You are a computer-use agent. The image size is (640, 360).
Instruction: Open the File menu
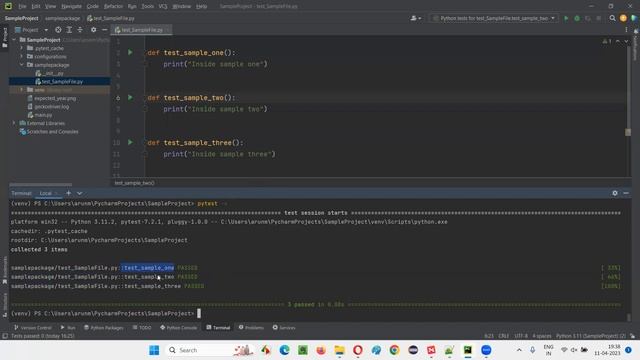tap(22, 6)
